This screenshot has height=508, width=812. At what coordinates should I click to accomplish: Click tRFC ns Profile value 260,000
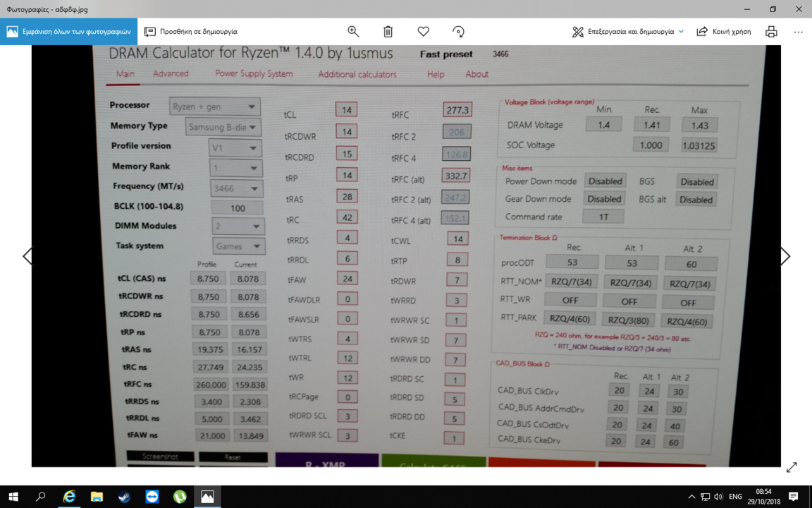coord(211,385)
